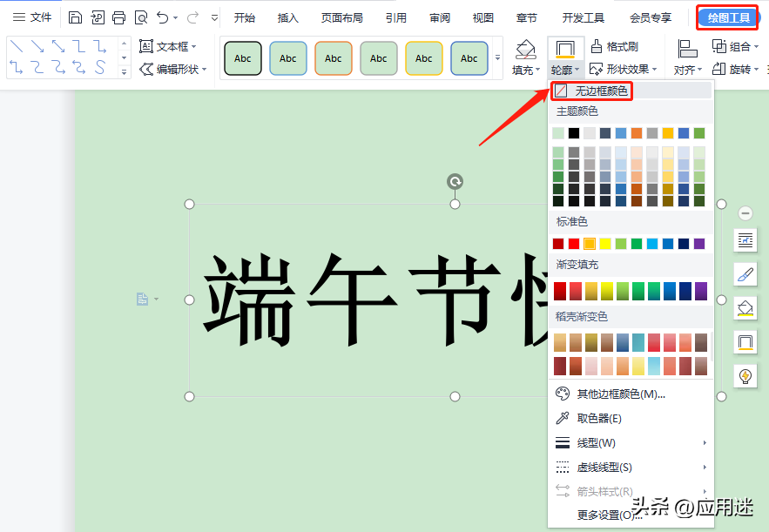Image resolution: width=769 pixels, height=532 pixels.
Task: Select the single arrow line shape
Action: pyautogui.click(x=37, y=46)
